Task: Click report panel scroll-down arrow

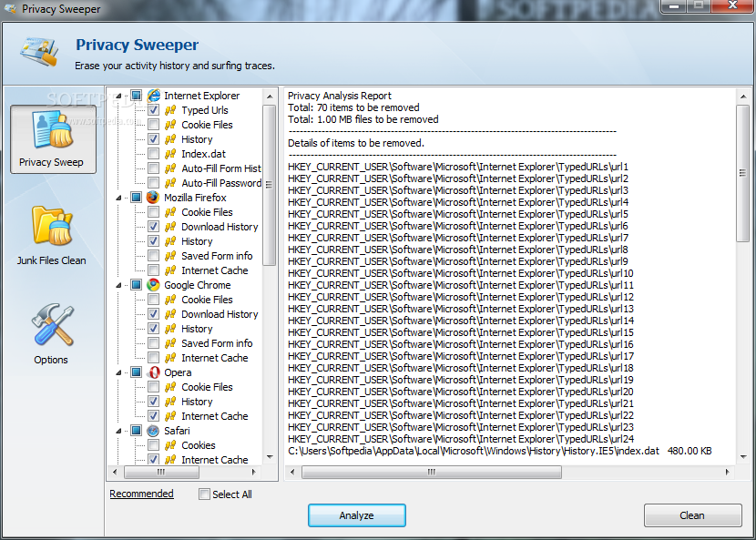Action: click(x=743, y=456)
